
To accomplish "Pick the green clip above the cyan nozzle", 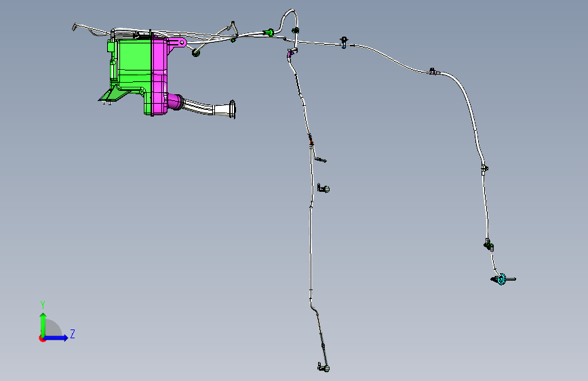I will pos(488,245).
